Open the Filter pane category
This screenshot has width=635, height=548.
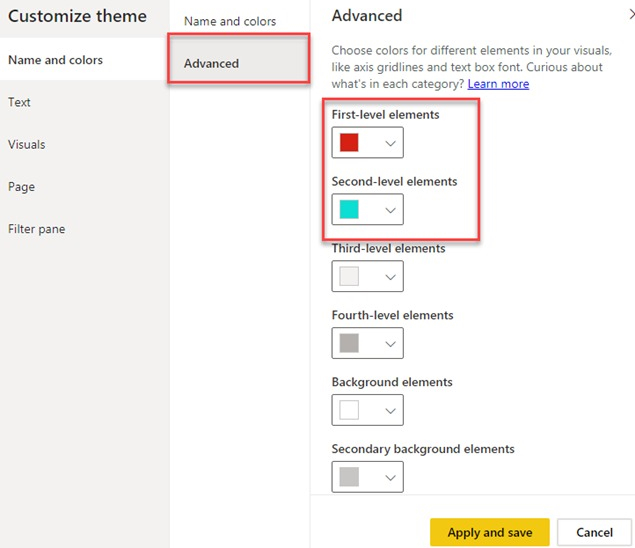click(x=37, y=229)
